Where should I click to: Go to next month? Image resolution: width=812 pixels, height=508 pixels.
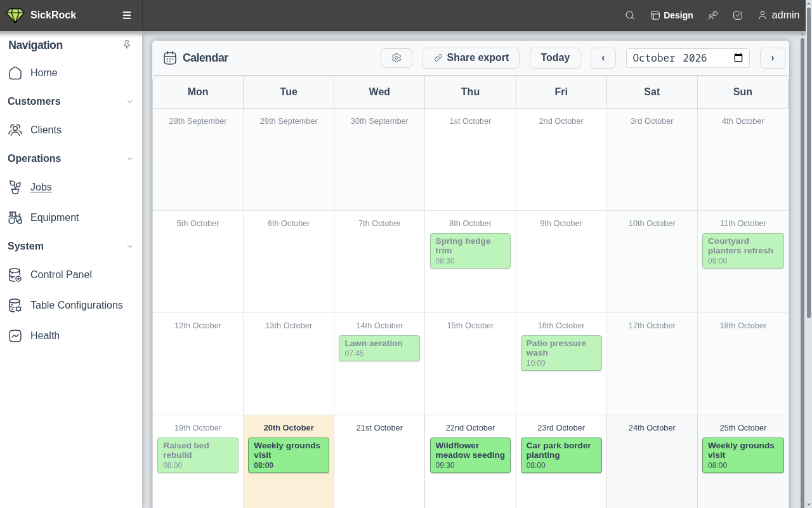click(772, 58)
